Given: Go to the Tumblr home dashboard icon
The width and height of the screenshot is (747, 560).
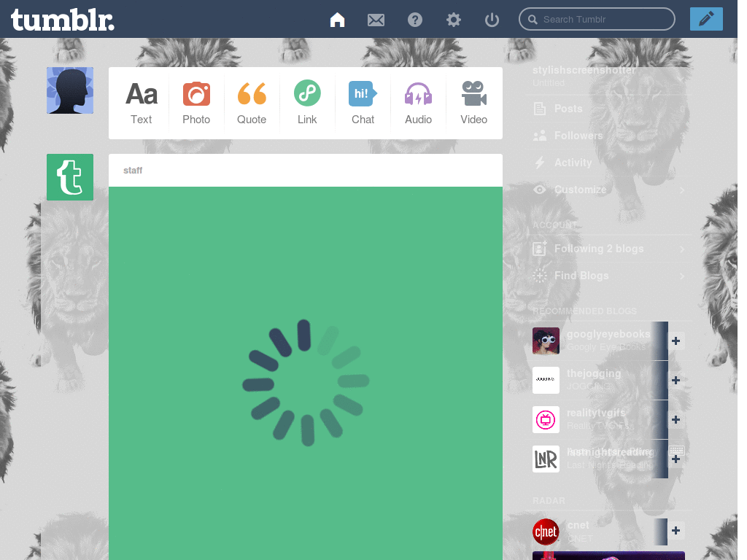Looking at the screenshot, I should (x=337, y=20).
